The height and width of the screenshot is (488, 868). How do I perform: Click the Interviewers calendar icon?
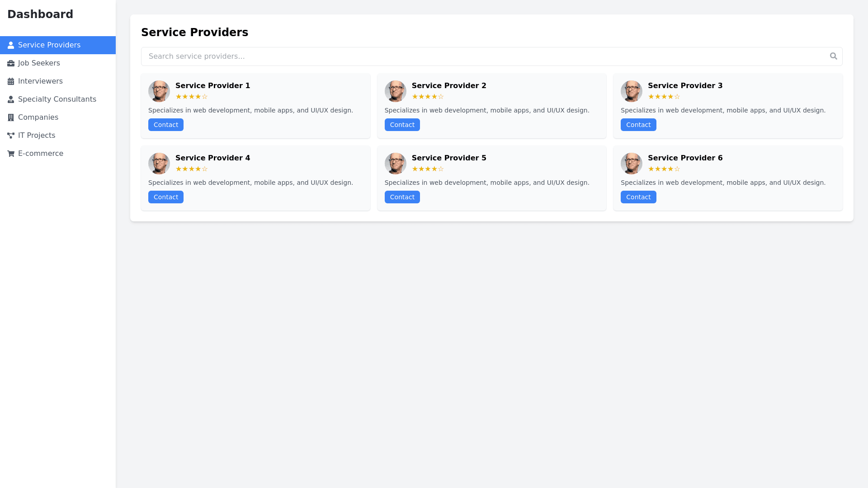[x=11, y=81]
